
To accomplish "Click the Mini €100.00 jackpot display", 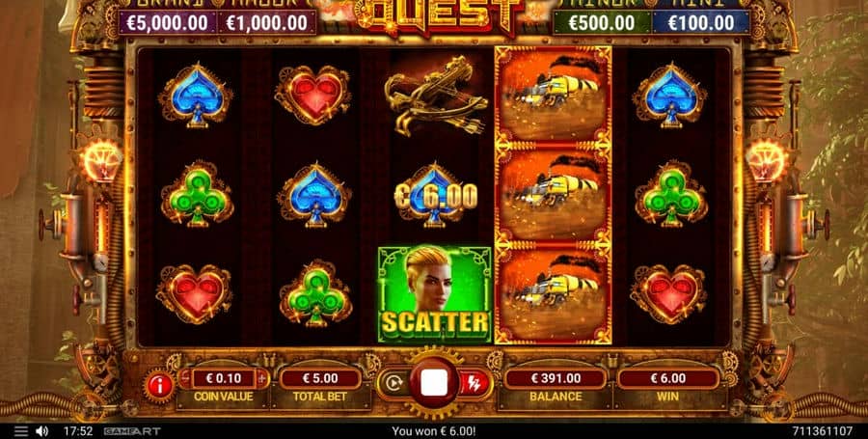I will pos(701,23).
